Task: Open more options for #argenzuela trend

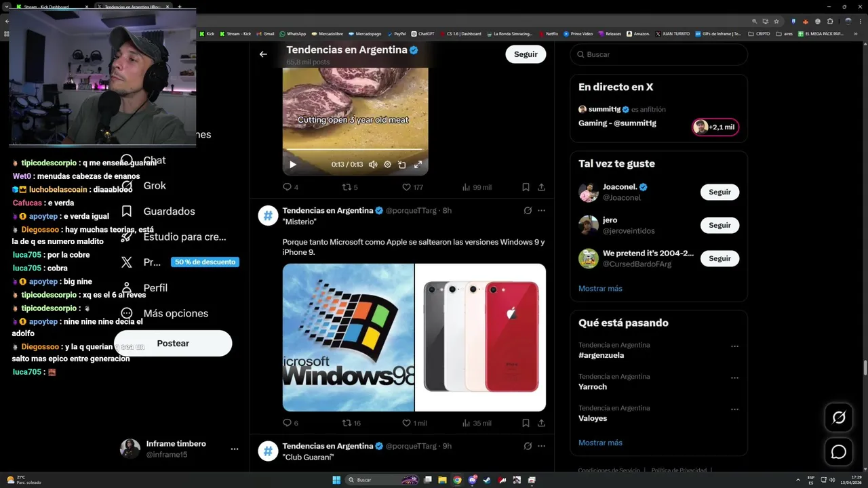Action: (734, 346)
